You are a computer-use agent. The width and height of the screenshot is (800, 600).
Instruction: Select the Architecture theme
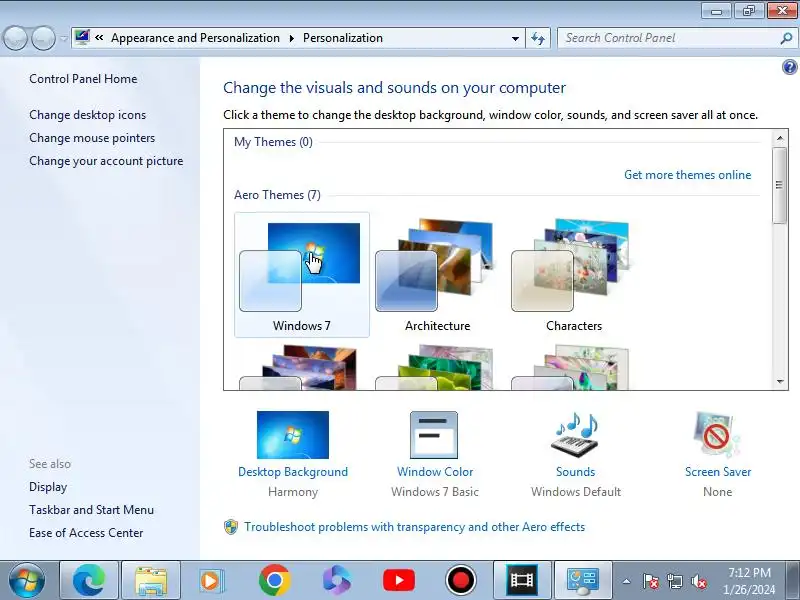[x=437, y=275]
